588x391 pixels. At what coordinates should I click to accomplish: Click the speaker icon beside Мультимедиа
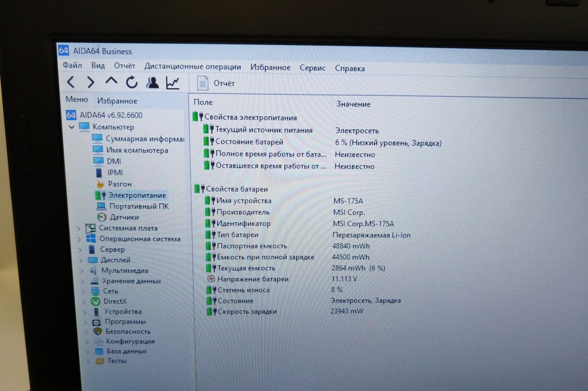pyautogui.click(x=93, y=270)
